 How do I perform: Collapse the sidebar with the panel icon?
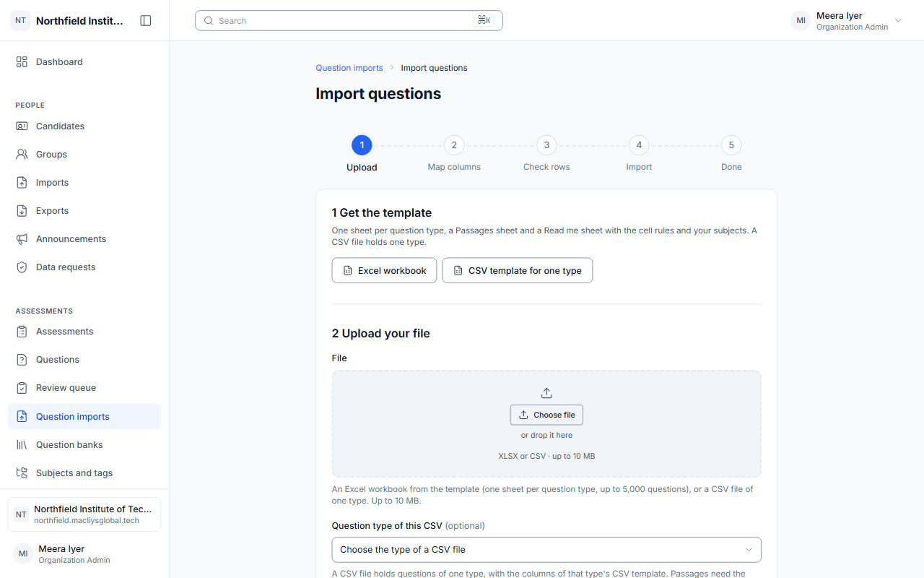pyautogui.click(x=146, y=21)
